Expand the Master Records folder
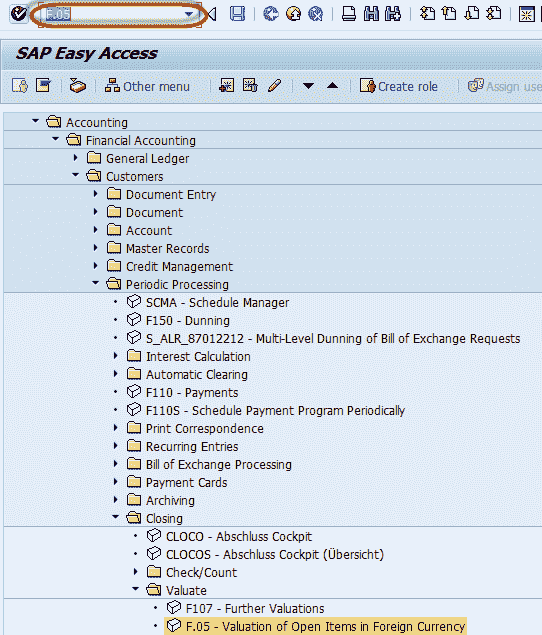This screenshot has width=542, height=635. click(x=95, y=247)
